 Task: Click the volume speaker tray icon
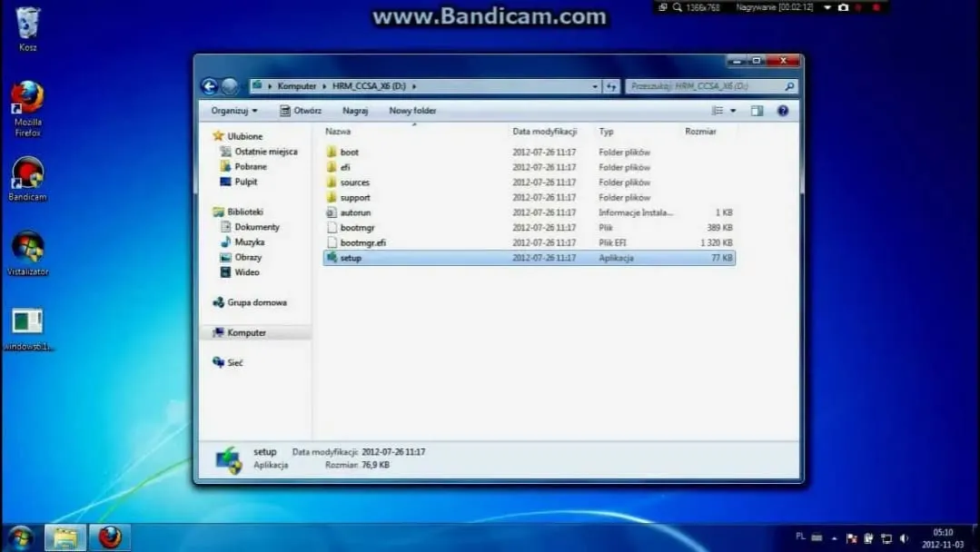point(904,538)
